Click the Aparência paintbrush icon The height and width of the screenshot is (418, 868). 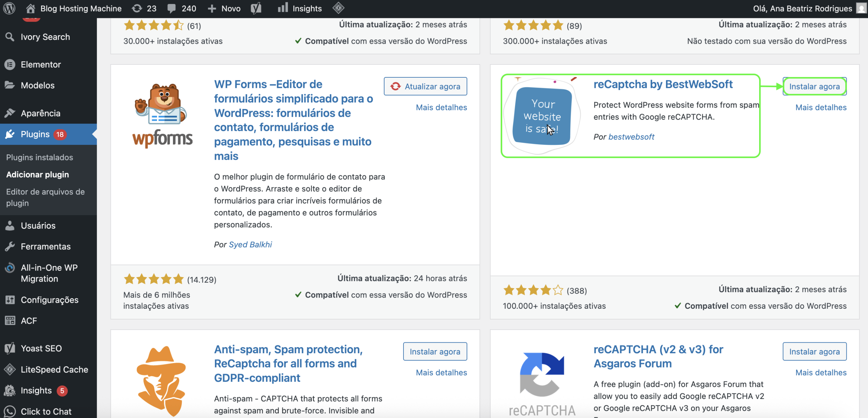(x=10, y=113)
